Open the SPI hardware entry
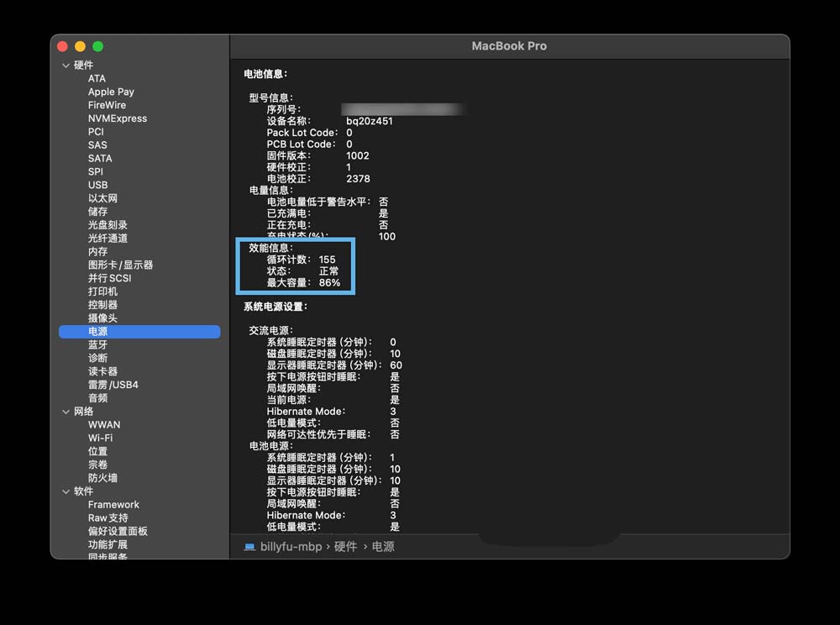Screen dimensions: 840x625 96,172
